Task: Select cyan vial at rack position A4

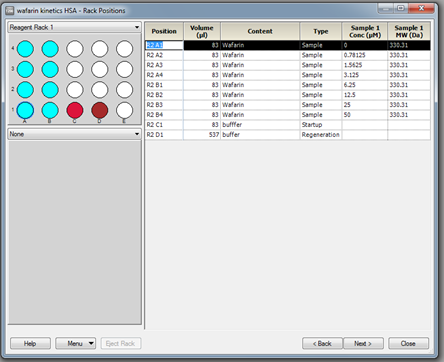Action: pos(25,49)
